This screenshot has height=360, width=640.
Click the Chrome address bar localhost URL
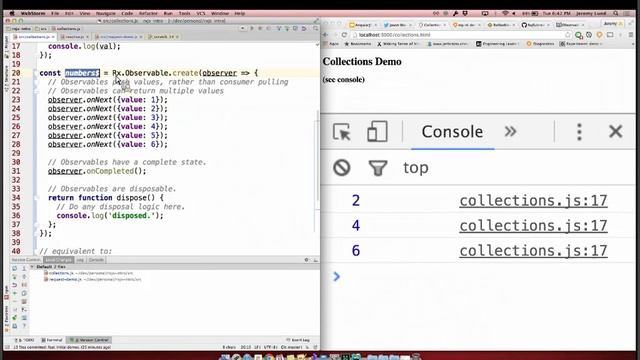tap(394, 35)
